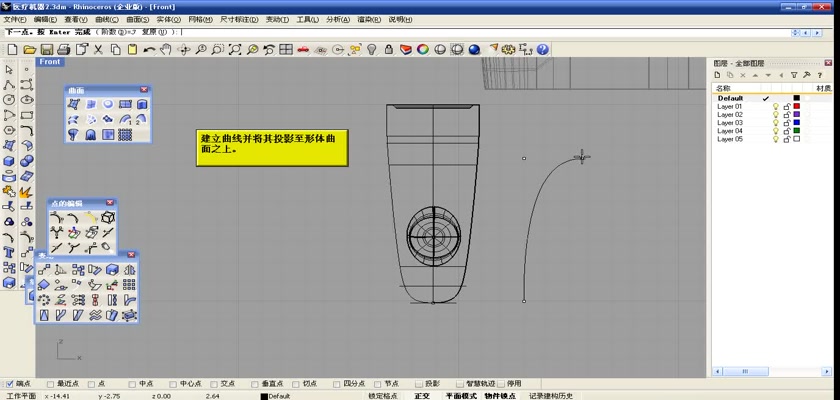Enable the 投影 checkbox
This screenshot has height=400, width=840.
pos(418,383)
